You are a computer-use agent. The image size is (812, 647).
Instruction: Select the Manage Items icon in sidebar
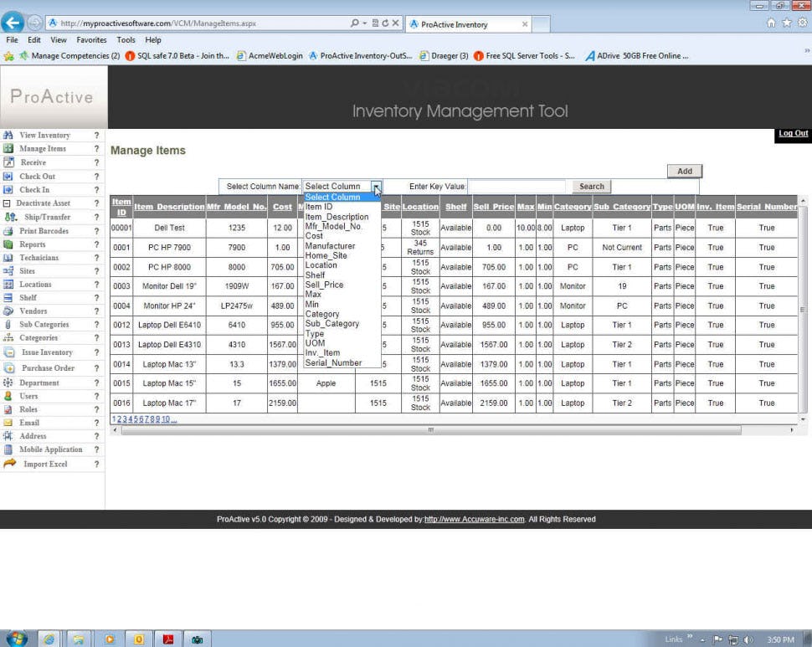click(x=8, y=148)
